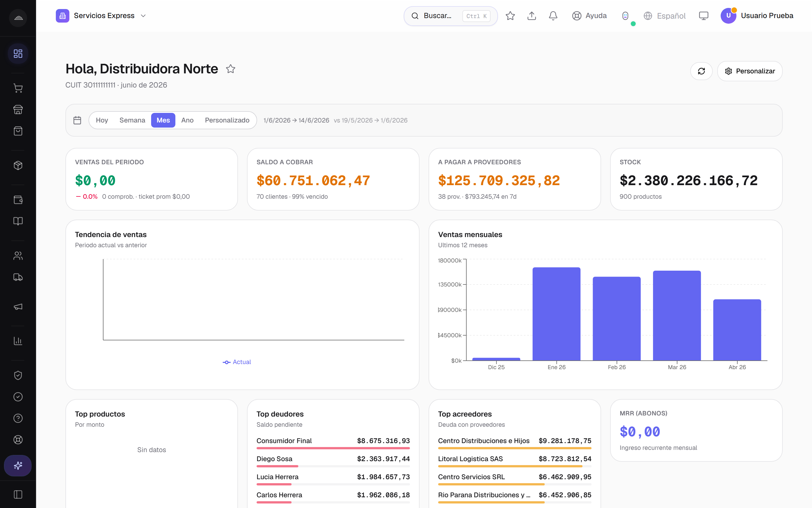Open the lifebuoy icon in the sidebar

coord(18,440)
